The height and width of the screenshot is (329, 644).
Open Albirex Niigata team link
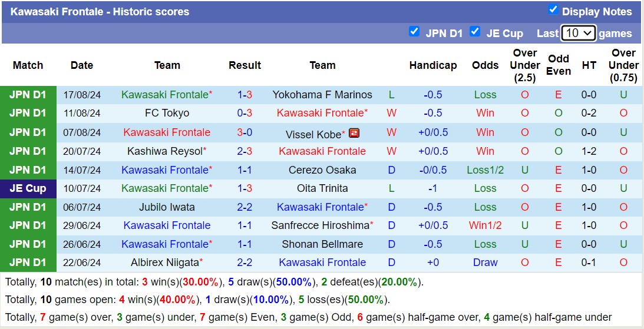pos(165,262)
